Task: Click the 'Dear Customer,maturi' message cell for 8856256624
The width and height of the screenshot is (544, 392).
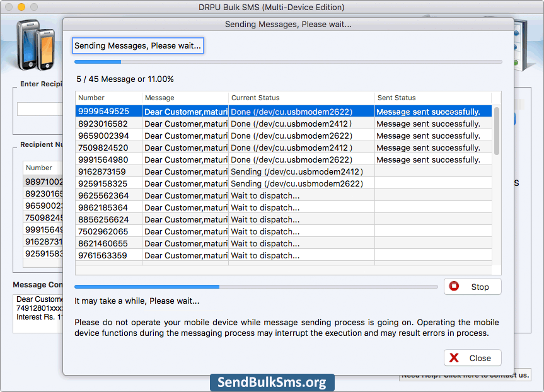Action: click(186, 219)
